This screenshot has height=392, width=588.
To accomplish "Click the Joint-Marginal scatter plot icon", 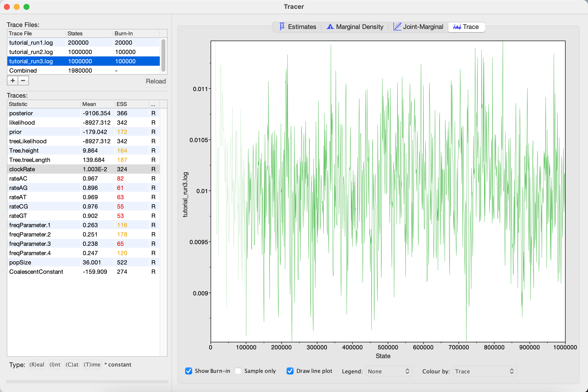I will (397, 26).
